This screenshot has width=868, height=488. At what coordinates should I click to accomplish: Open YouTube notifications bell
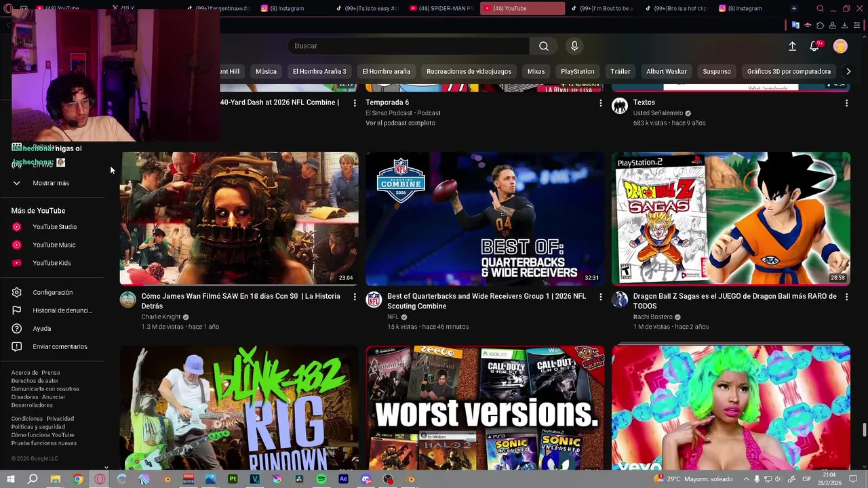[x=815, y=46]
